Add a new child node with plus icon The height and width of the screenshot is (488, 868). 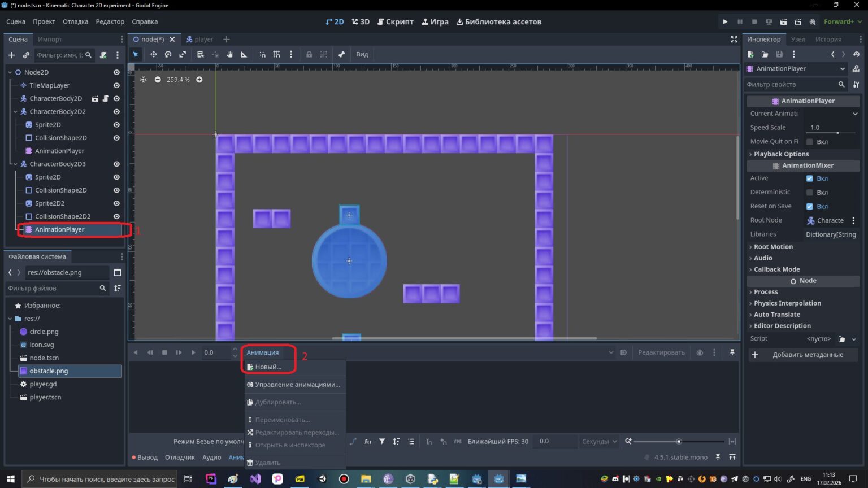(x=11, y=55)
